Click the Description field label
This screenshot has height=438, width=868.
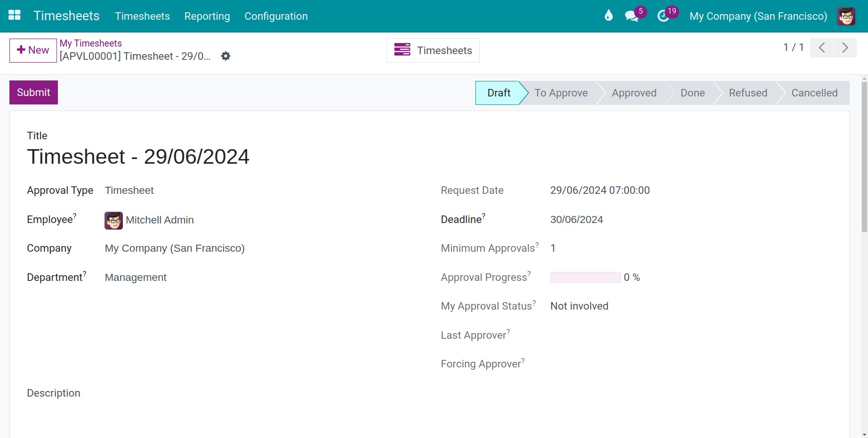pos(54,393)
